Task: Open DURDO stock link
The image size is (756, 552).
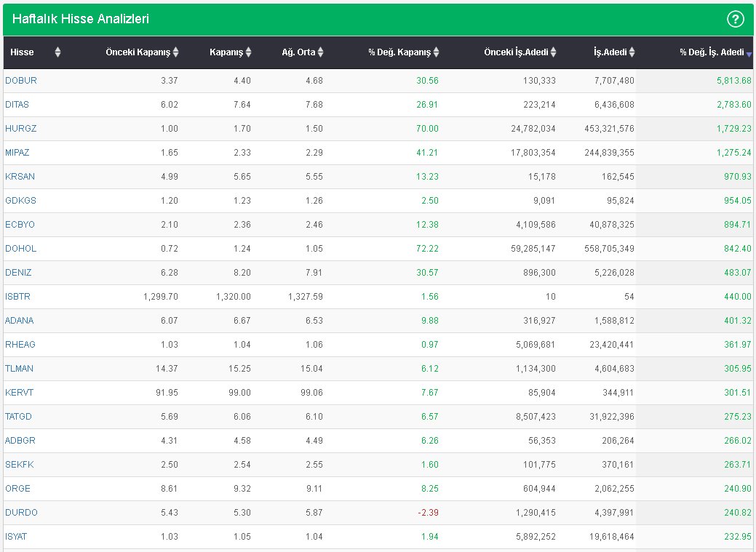Action: (21, 513)
